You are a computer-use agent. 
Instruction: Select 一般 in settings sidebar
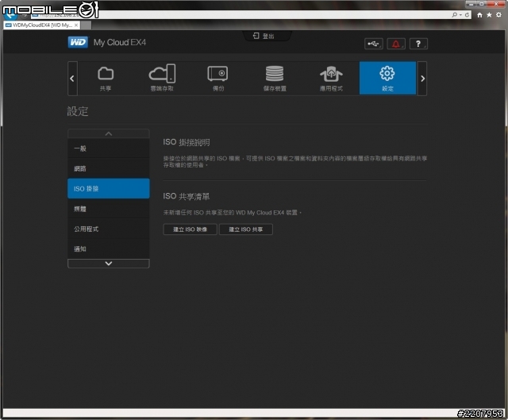[x=109, y=148]
